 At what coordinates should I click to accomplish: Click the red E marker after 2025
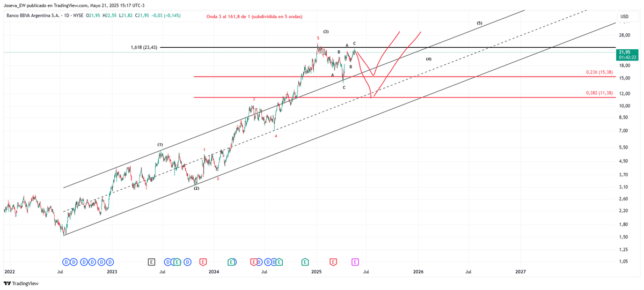pyautogui.click(x=333, y=262)
